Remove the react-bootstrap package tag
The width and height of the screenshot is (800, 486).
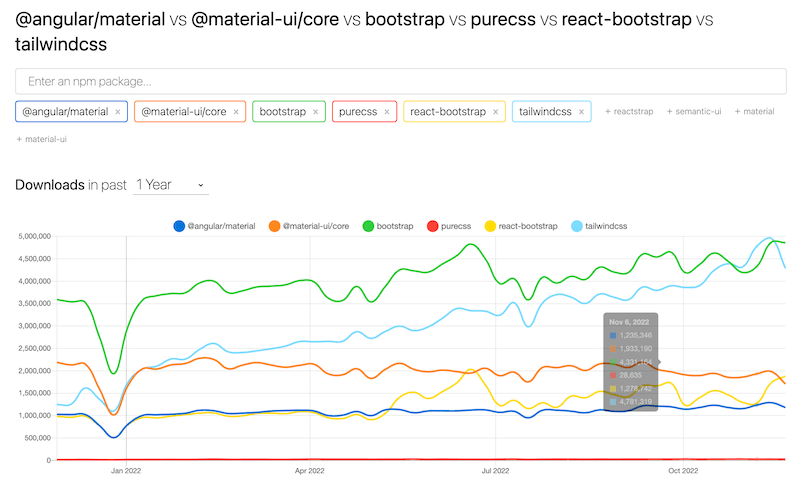pyautogui.click(x=495, y=112)
